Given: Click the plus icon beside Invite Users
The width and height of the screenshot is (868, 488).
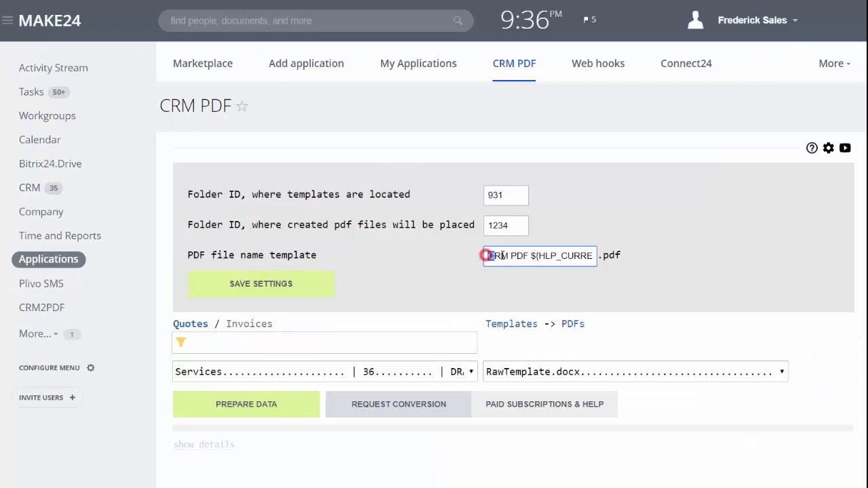Looking at the screenshot, I should pos(72,397).
